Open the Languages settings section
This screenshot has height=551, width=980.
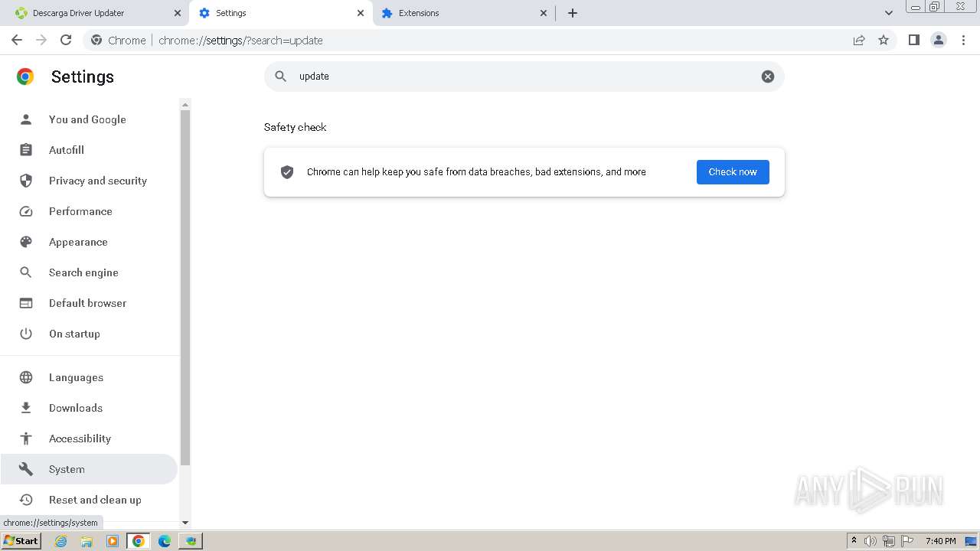89,377
